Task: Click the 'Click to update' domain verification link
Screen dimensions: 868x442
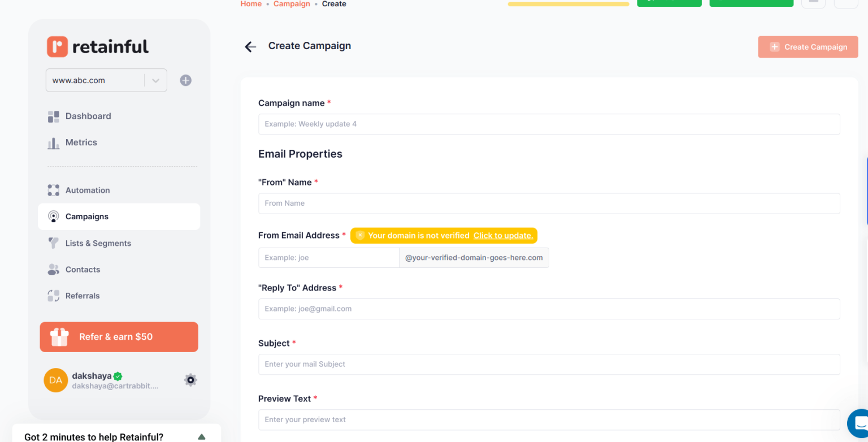Action: [503, 236]
